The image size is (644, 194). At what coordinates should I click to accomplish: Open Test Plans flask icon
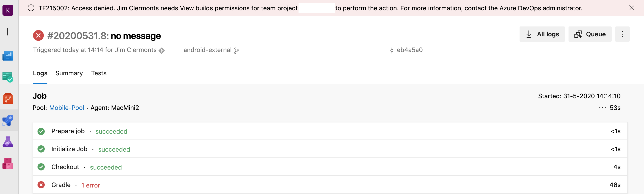point(8,142)
